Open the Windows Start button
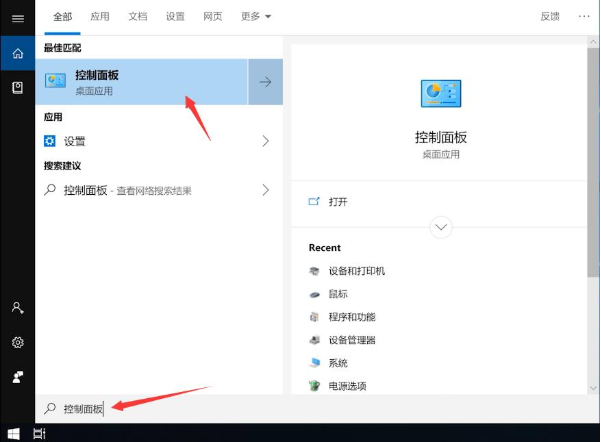 tap(14, 434)
